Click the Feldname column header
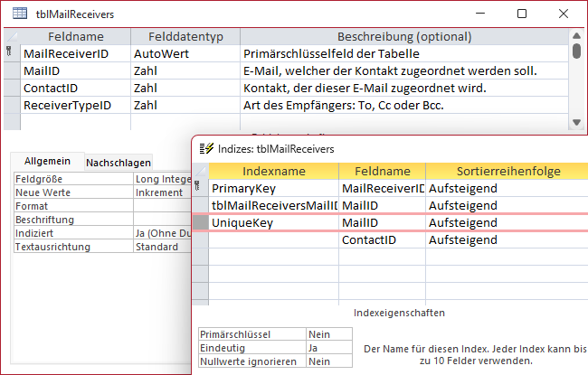The height and width of the screenshot is (375, 588). [76, 37]
